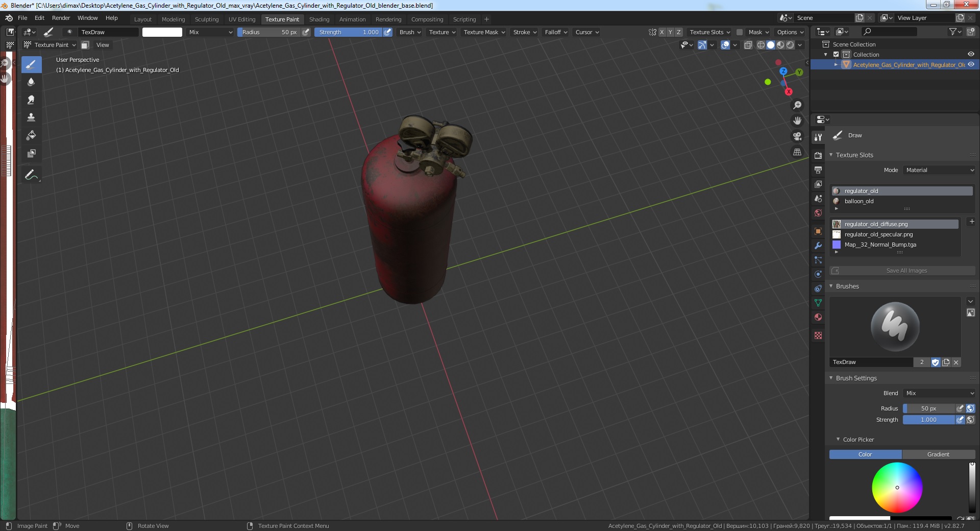Toggle X axis symmetry
This screenshot has height=531, width=980.
[x=662, y=32]
